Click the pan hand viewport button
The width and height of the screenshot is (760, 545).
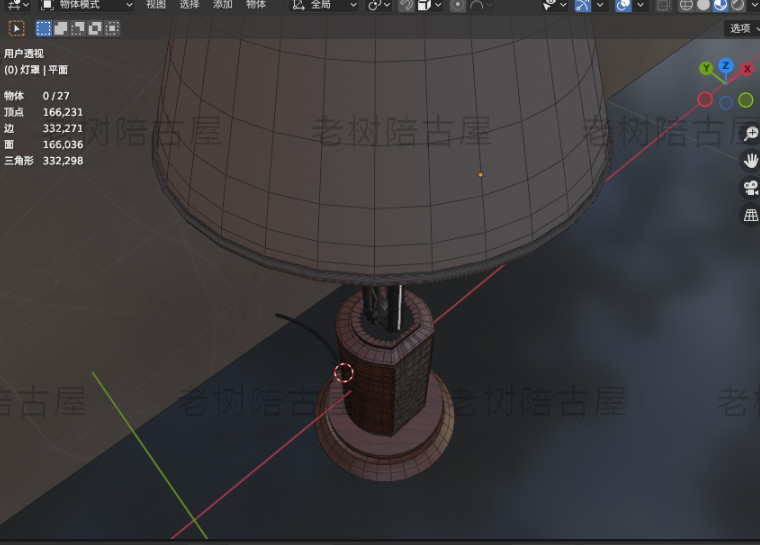click(x=750, y=160)
